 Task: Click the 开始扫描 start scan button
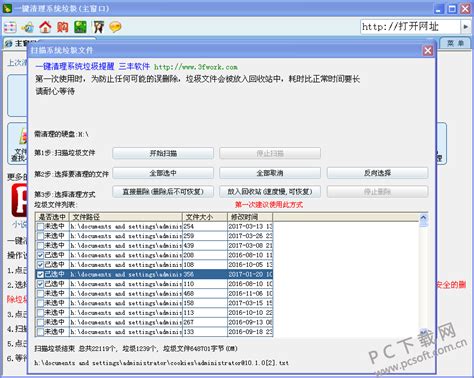(163, 153)
